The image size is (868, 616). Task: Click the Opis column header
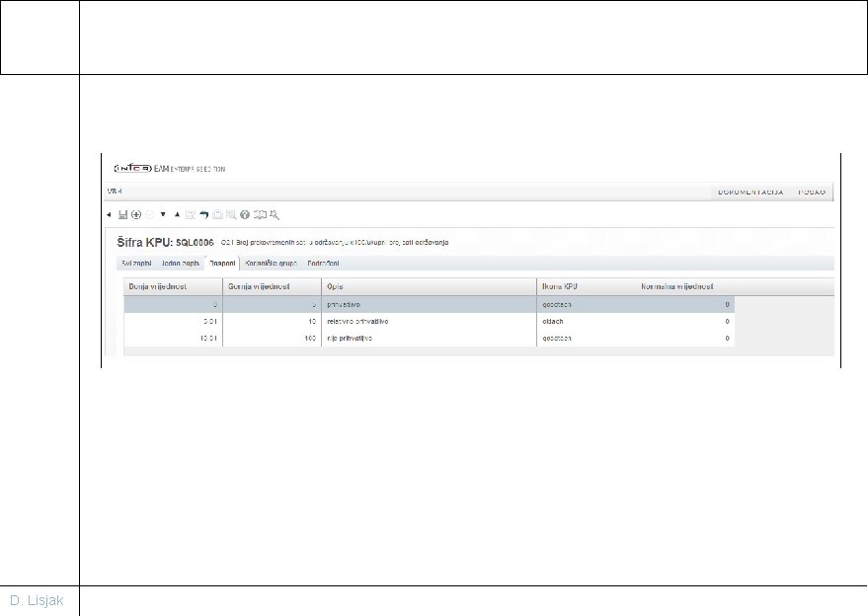coord(429,286)
